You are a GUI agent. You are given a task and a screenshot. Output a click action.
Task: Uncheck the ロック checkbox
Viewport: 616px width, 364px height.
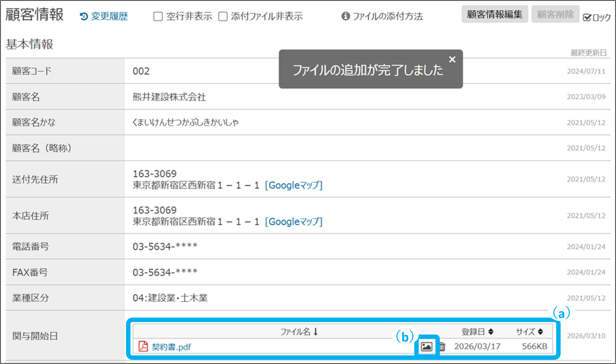[x=587, y=18]
